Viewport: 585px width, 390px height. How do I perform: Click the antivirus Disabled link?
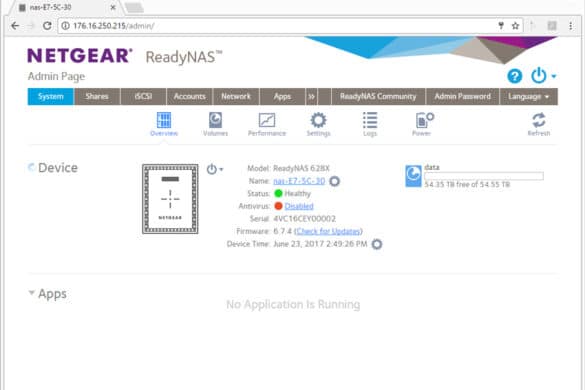click(299, 206)
